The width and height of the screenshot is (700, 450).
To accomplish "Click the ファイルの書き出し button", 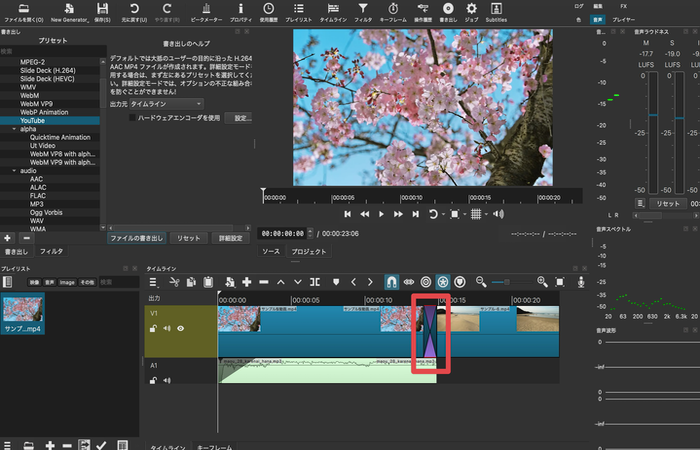I will [137, 239].
